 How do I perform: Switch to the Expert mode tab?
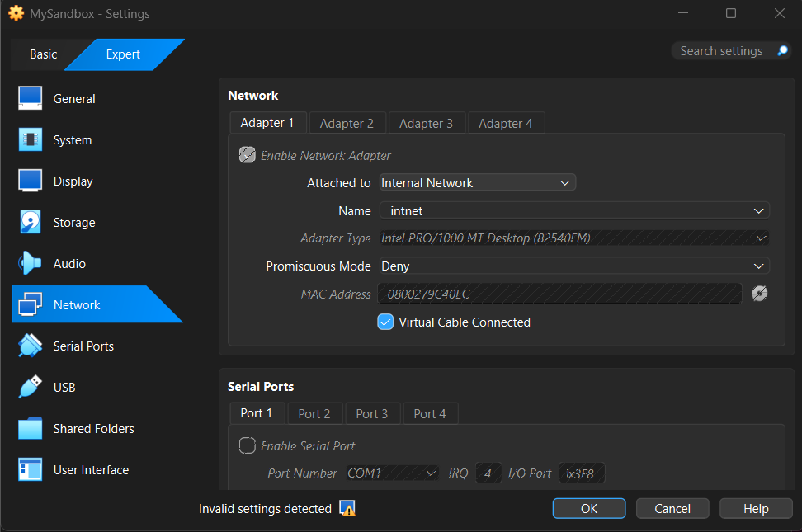[x=123, y=54]
